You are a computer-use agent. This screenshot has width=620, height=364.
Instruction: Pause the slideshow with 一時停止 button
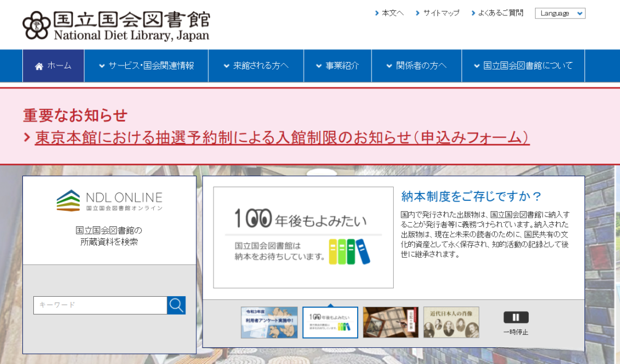coord(516,317)
